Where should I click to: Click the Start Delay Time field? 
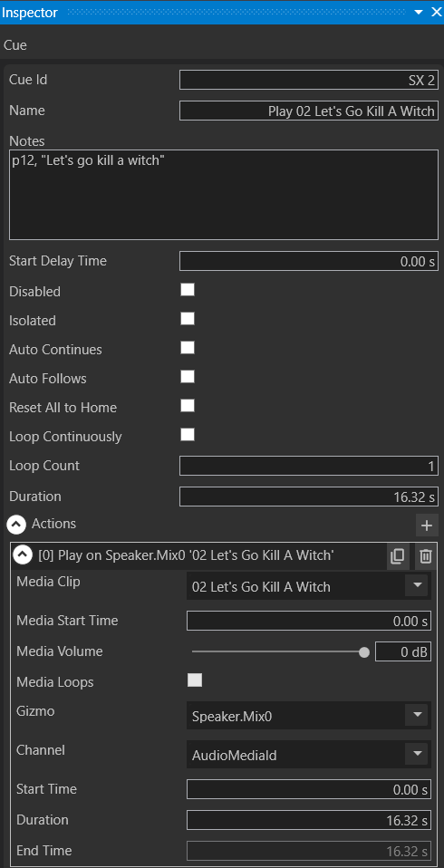point(309,261)
